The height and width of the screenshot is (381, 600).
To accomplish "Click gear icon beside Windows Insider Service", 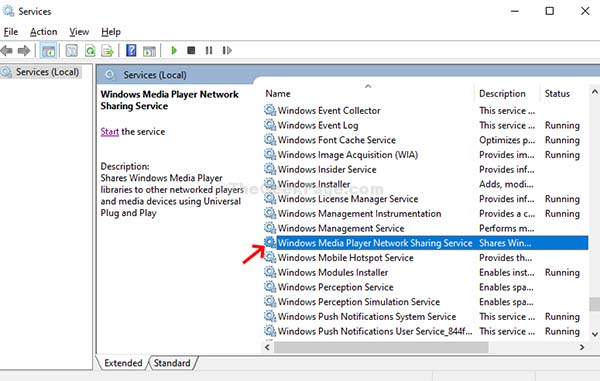I will [x=270, y=169].
